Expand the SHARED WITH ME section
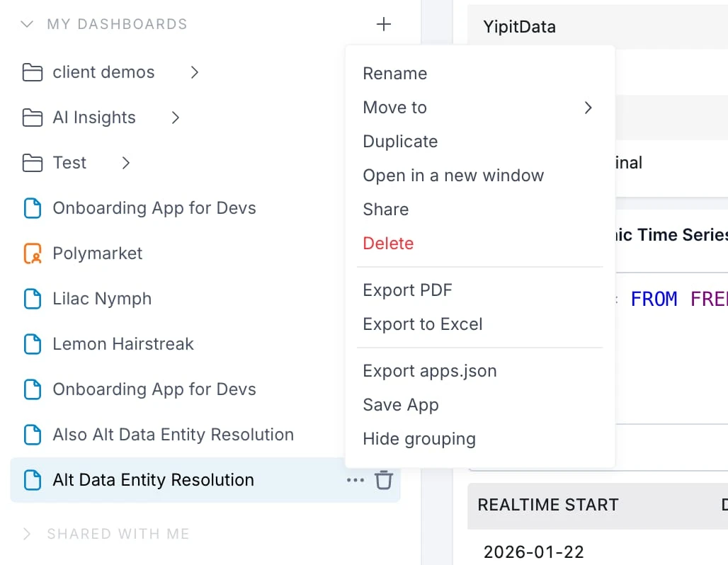Image resolution: width=728 pixels, height=565 pixels. click(28, 534)
